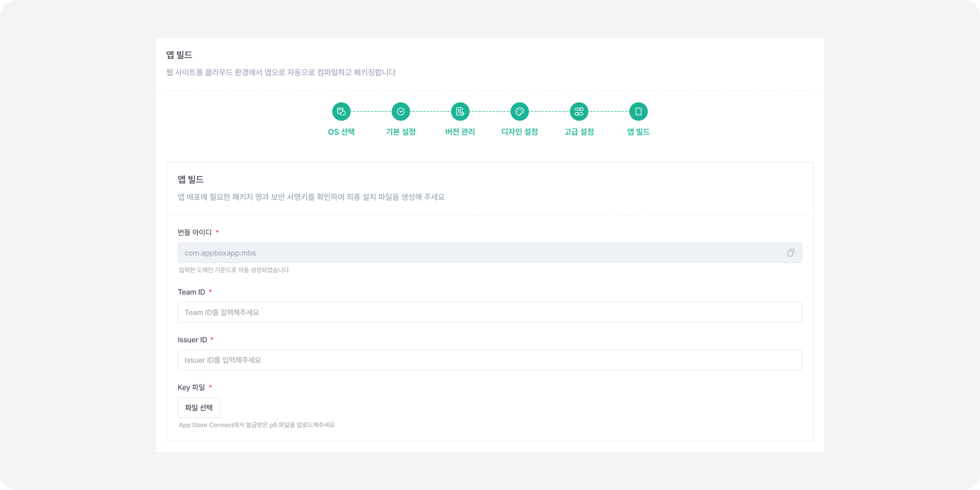Click the Team ID label
The height and width of the screenshot is (490, 980).
191,292
